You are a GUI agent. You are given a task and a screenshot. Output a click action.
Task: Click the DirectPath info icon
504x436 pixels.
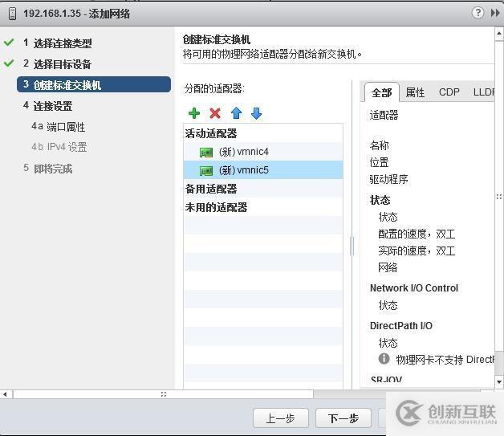[384, 358]
